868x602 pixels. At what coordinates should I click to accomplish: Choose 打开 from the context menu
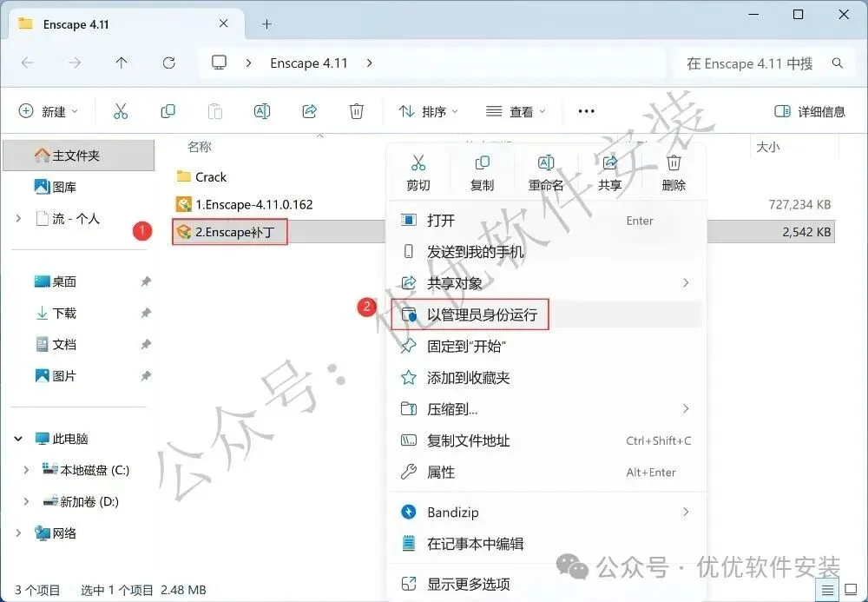(547, 221)
